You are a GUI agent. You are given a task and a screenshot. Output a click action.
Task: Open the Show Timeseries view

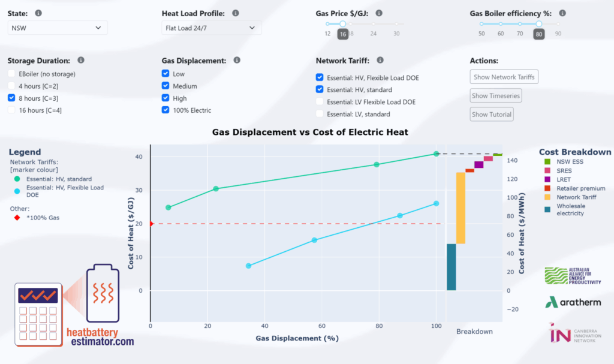(x=495, y=95)
